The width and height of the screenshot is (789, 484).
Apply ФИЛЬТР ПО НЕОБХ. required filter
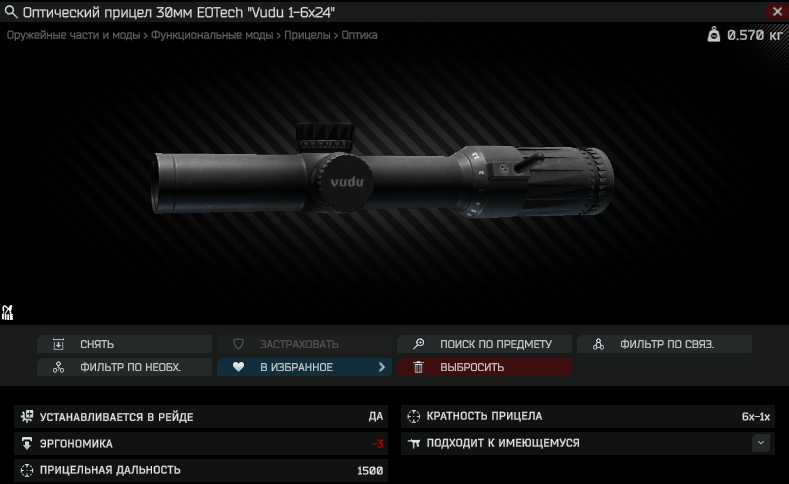124,367
